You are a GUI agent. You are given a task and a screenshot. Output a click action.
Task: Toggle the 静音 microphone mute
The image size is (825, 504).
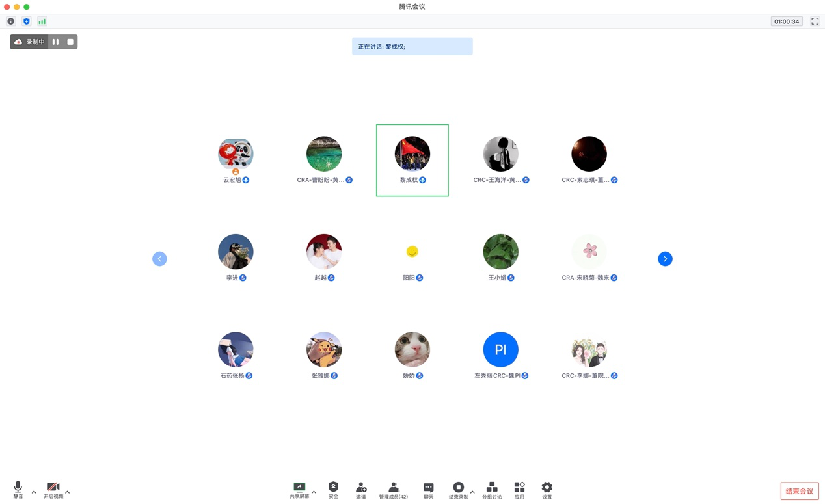[18, 490]
